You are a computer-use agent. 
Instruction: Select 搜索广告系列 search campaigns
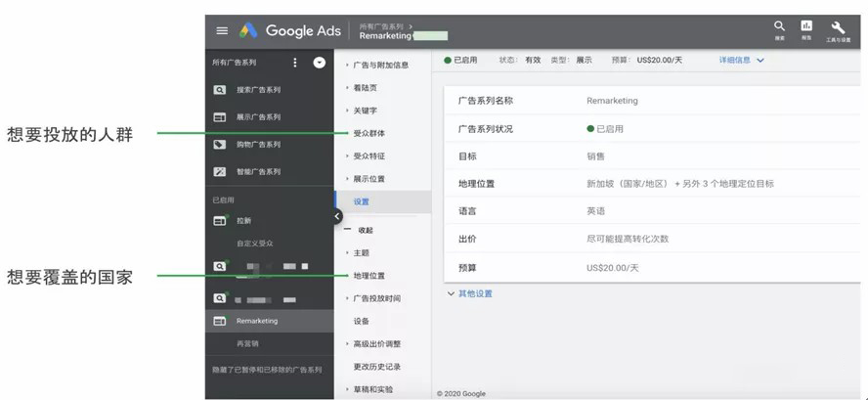coord(258,90)
